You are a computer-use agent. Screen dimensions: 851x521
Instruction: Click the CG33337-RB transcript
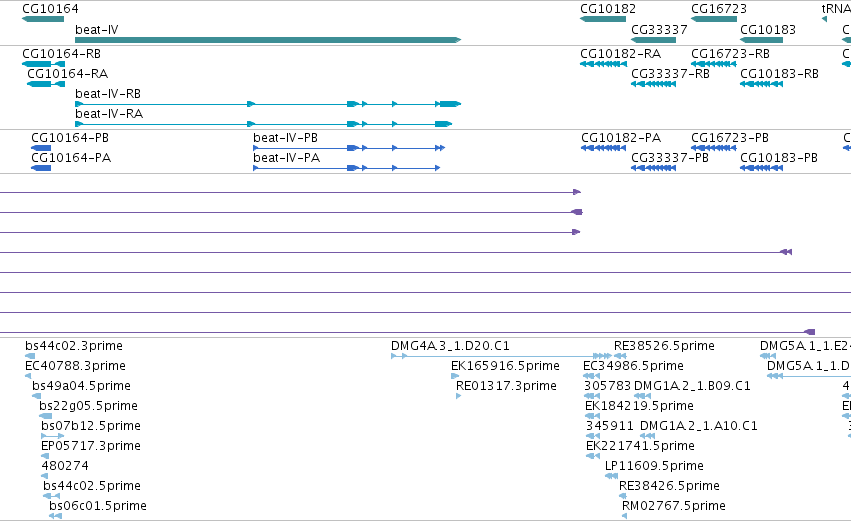click(x=653, y=84)
